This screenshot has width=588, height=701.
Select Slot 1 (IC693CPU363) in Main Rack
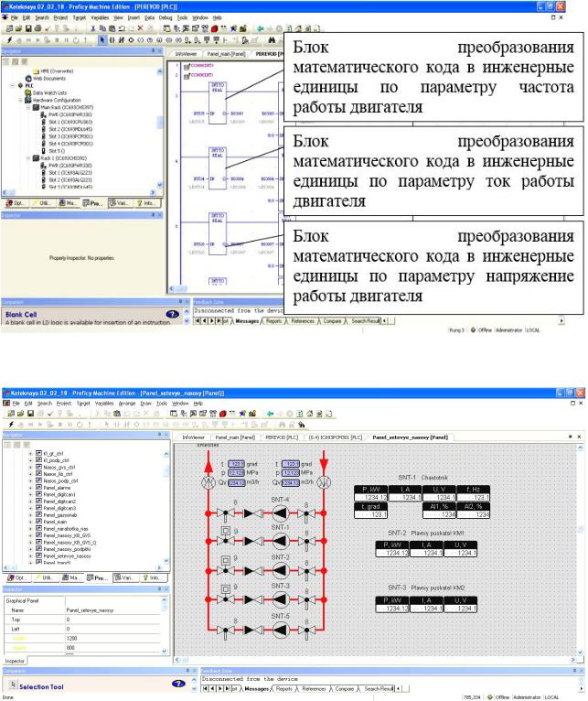pos(70,122)
